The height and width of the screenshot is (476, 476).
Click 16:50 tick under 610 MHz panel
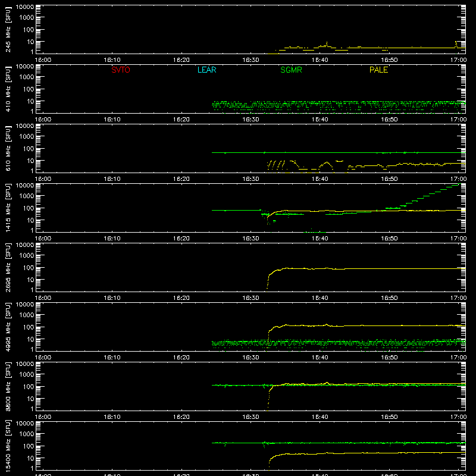click(x=389, y=179)
